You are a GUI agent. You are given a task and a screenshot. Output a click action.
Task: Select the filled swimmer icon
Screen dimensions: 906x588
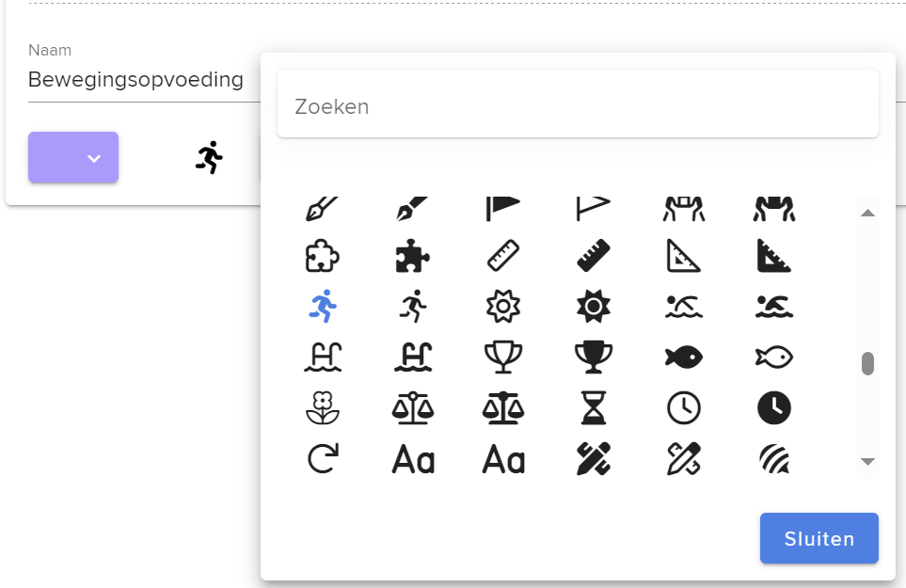tap(774, 307)
